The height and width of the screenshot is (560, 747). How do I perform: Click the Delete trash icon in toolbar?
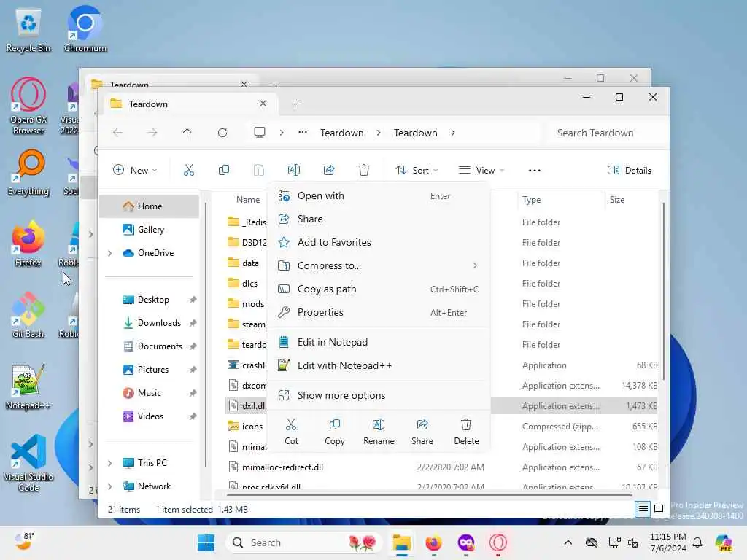click(363, 170)
